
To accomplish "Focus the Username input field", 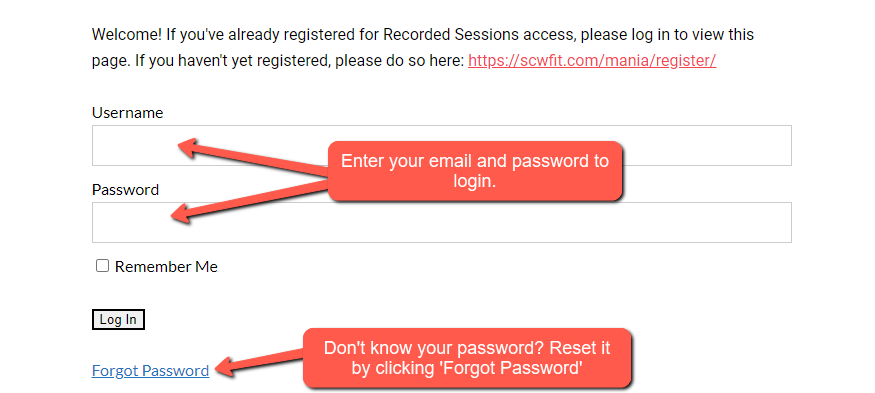I will click(x=441, y=145).
